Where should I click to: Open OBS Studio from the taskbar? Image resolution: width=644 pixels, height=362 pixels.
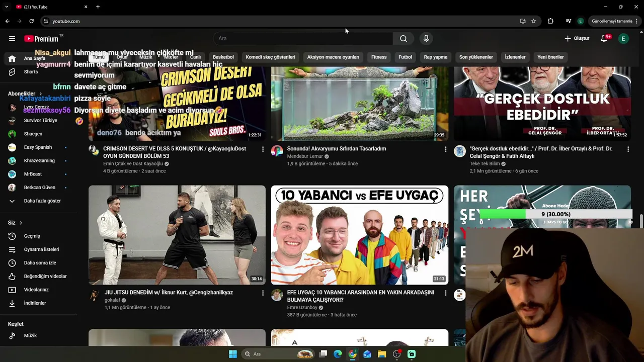click(397, 354)
